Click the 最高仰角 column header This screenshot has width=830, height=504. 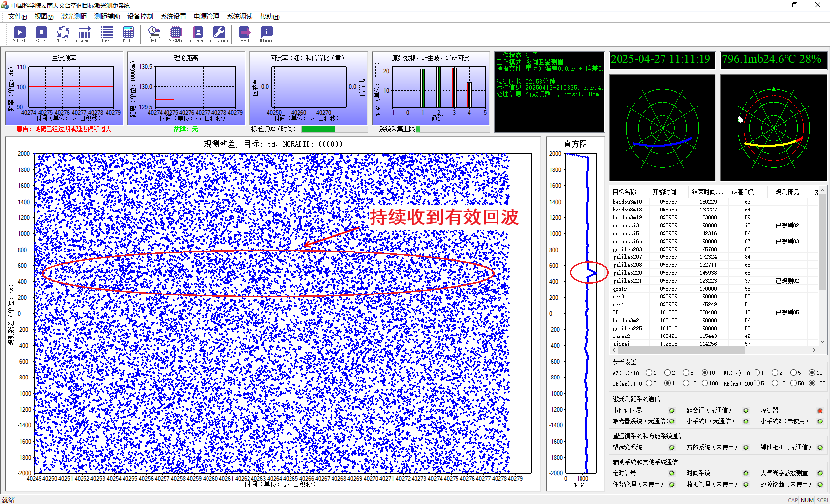coord(747,192)
